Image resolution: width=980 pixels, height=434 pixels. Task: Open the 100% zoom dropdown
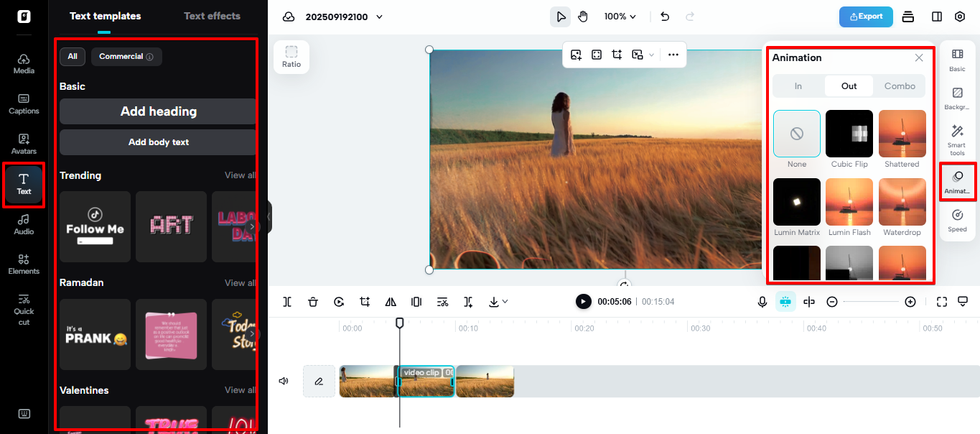(x=619, y=16)
